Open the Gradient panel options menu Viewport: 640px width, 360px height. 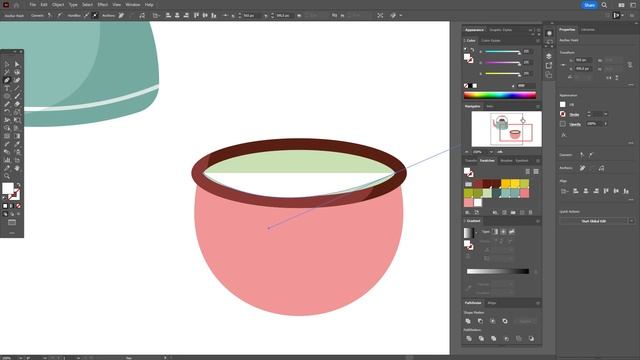[x=538, y=221]
